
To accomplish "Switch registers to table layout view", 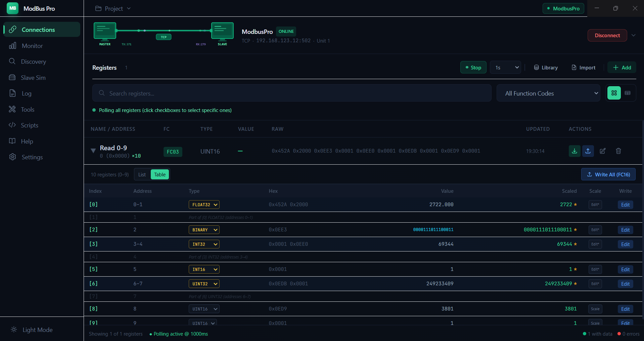I will [628, 93].
